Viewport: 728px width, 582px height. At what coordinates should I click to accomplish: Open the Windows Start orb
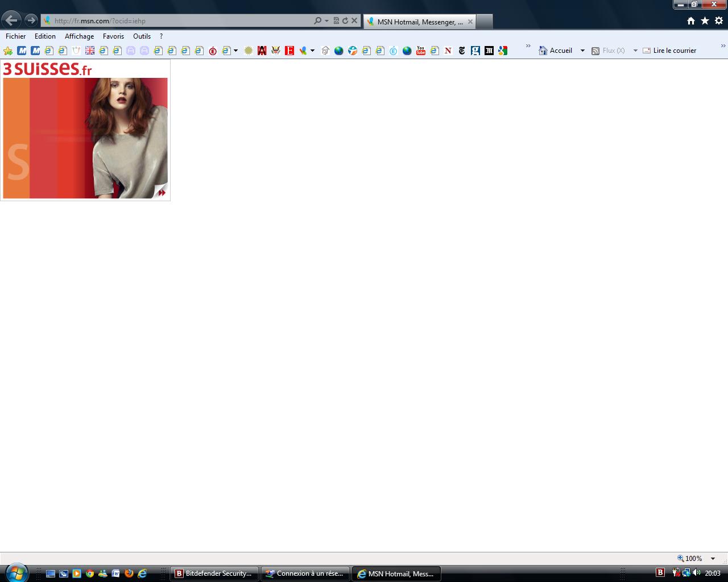point(15,573)
